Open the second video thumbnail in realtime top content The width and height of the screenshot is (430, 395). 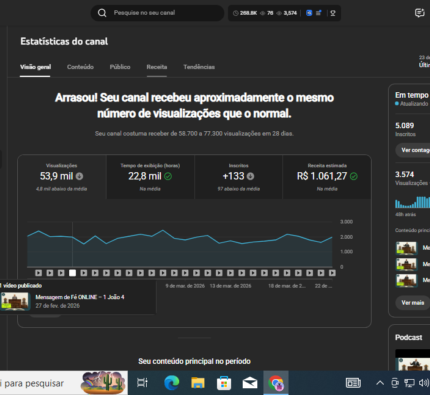[x=407, y=264]
